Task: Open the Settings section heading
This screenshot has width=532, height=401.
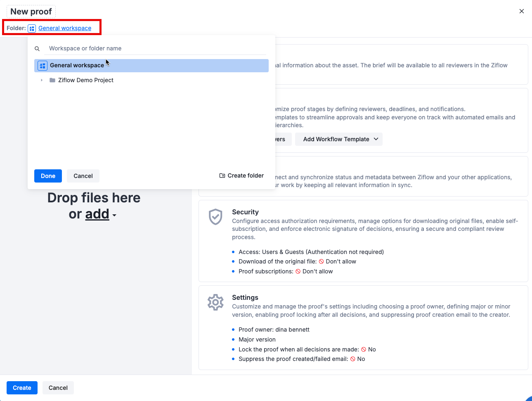Action: 245,297
